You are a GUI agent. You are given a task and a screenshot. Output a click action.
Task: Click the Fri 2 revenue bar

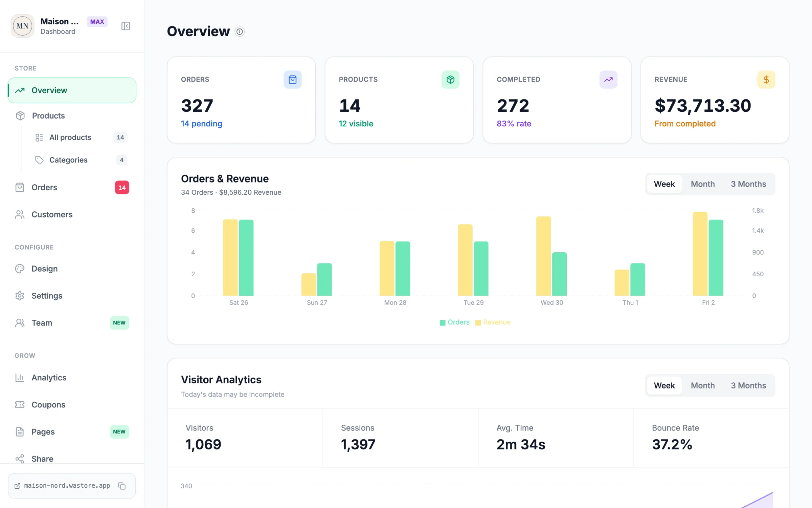tap(700, 254)
